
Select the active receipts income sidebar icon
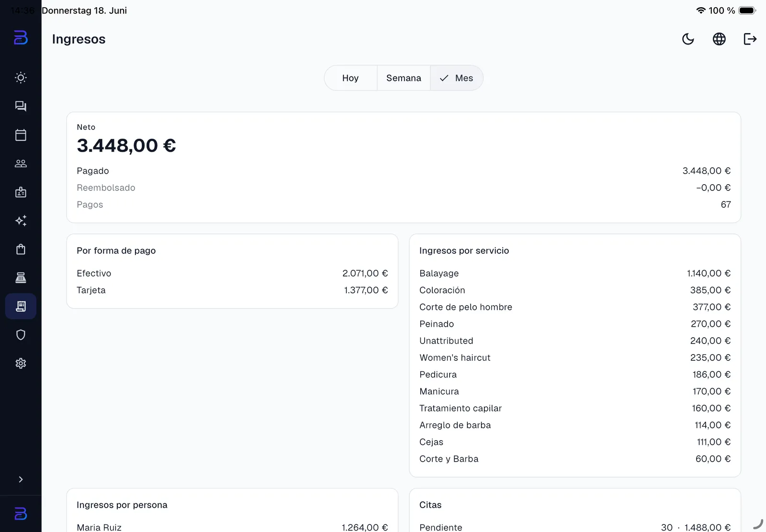click(x=21, y=306)
